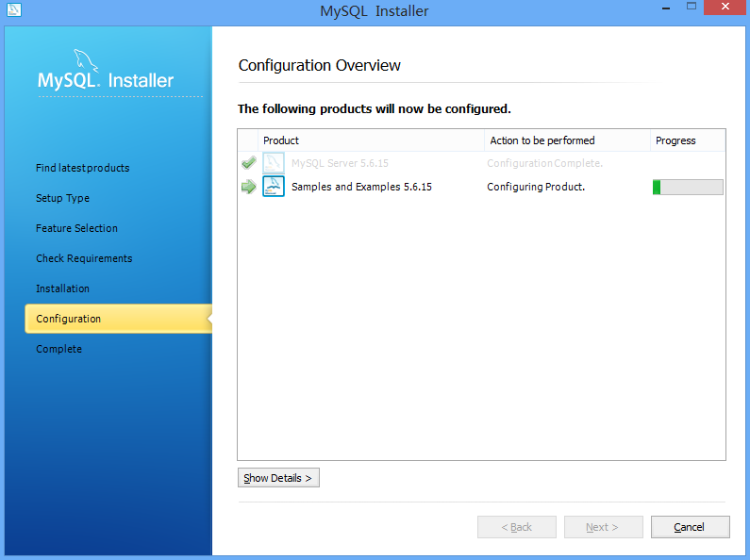This screenshot has width=750, height=560.
Task: Click the green arrow beside Samples and Examples
Action: (x=249, y=187)
